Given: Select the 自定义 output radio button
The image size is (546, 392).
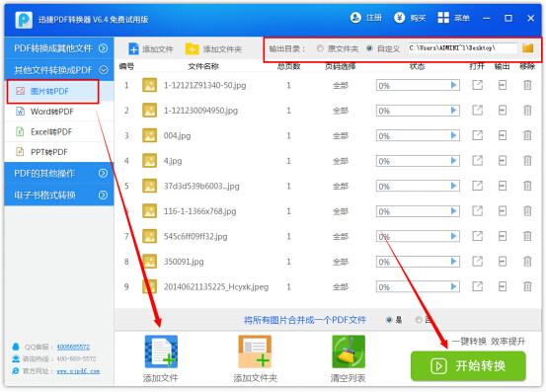Looking at the screenshot, I should (x=370, y=48).
